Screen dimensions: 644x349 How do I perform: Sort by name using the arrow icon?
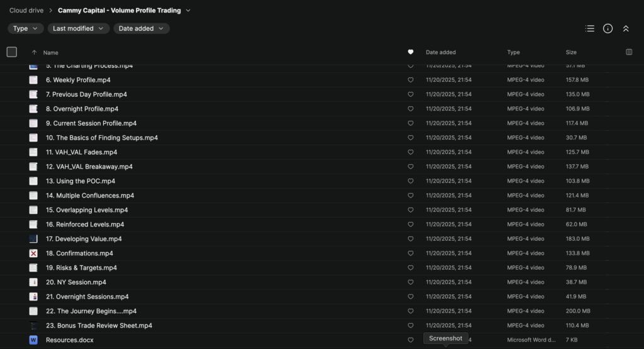point(34,53)
